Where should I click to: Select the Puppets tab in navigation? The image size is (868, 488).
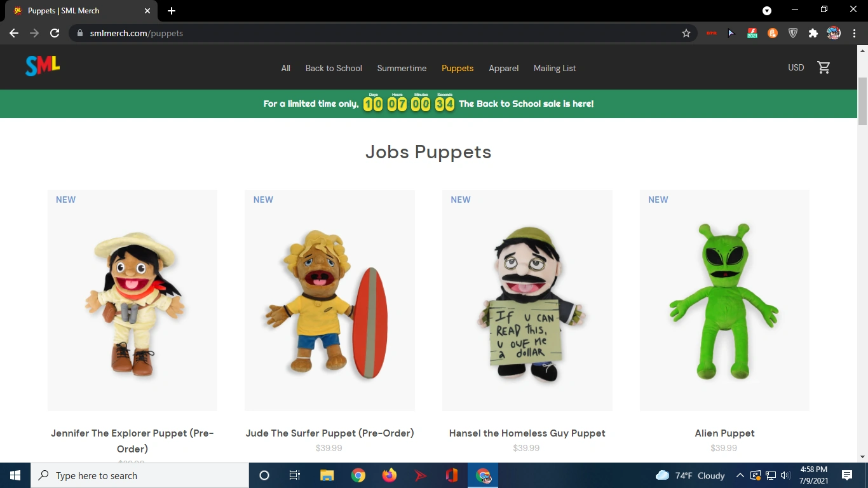click(x=458, y=68)
